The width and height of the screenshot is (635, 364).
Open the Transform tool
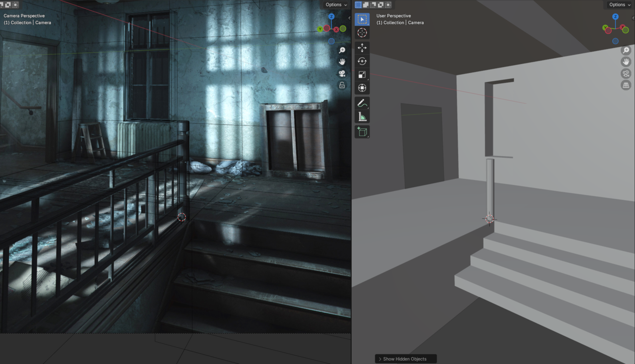(x=362, y=87)
